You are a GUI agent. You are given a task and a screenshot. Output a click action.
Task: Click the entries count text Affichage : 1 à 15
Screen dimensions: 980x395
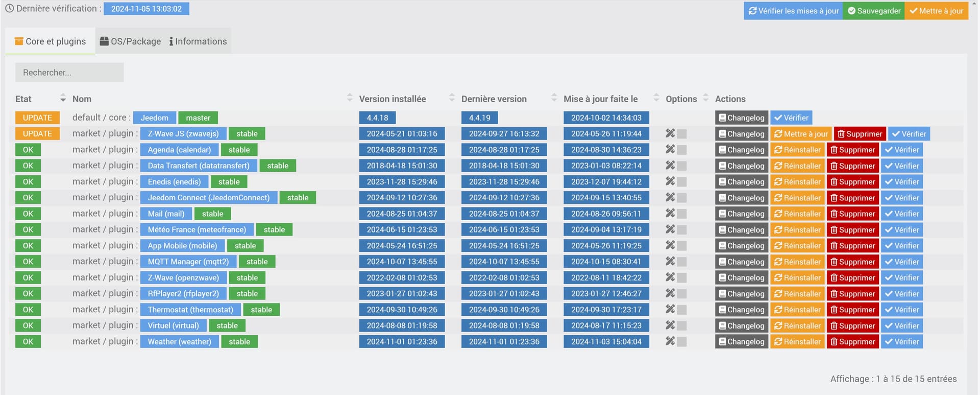893,379
